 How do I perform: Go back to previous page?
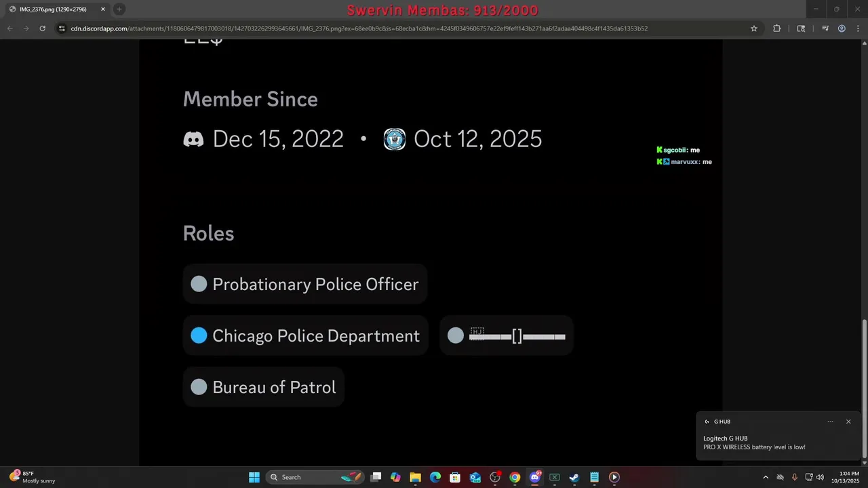click(x=9, y=28)
